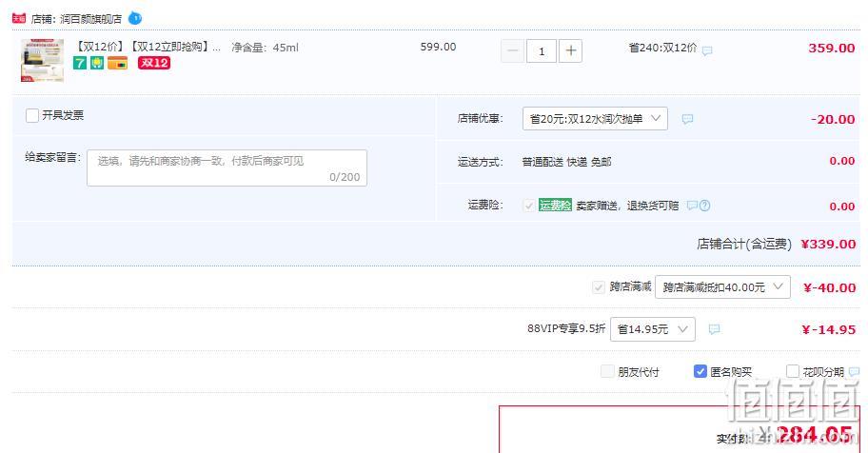Click the quantity input field showing 1
The image size is (868, 453).
coord(542,51)
